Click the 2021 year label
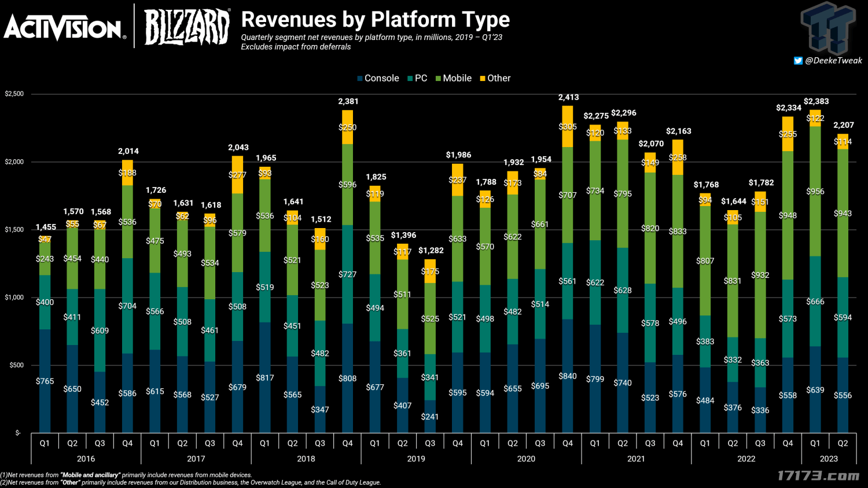 coord(636,458)
